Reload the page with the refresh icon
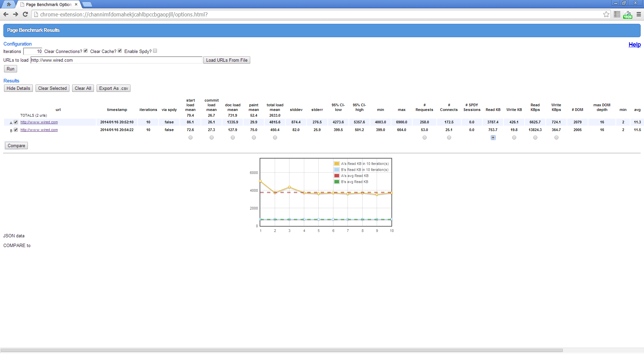644x354 pixels. (25, 14)
